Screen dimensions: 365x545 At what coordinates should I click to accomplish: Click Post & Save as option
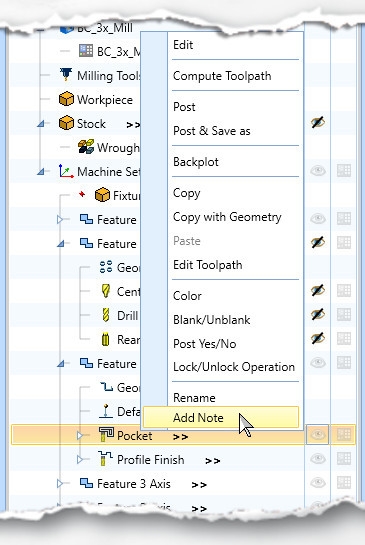click(212, 131)
